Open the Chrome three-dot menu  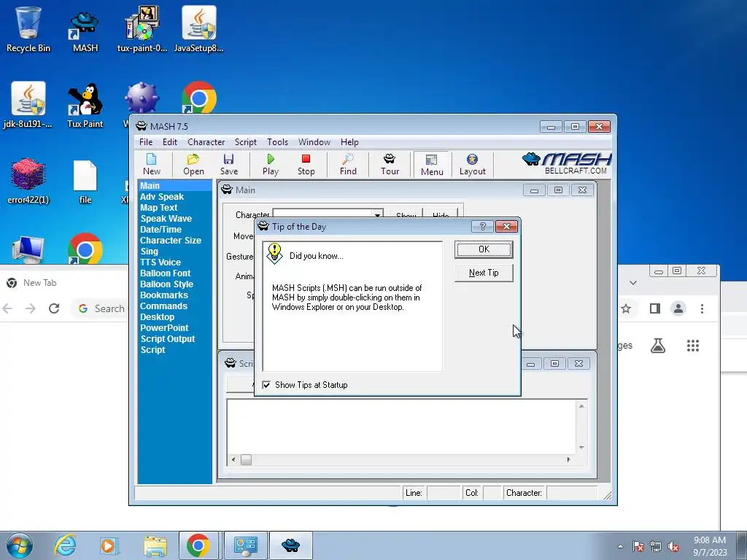pos(702,308)
